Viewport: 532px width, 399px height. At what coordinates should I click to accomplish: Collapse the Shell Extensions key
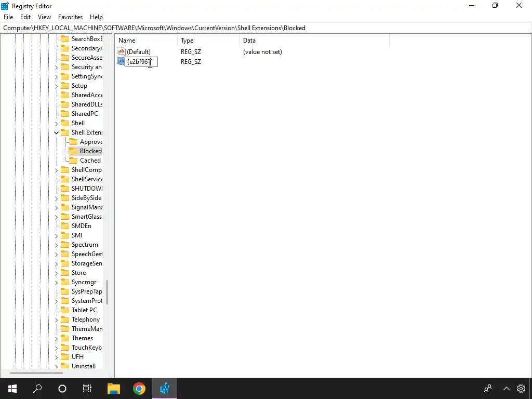pyautogui.click(x=56, y=132)
